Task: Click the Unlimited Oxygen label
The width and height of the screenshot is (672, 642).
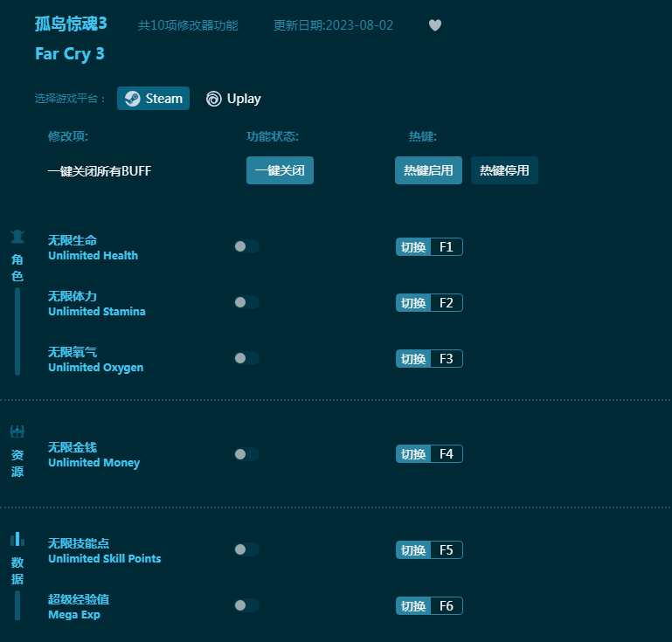Action: tap(95, 368)
